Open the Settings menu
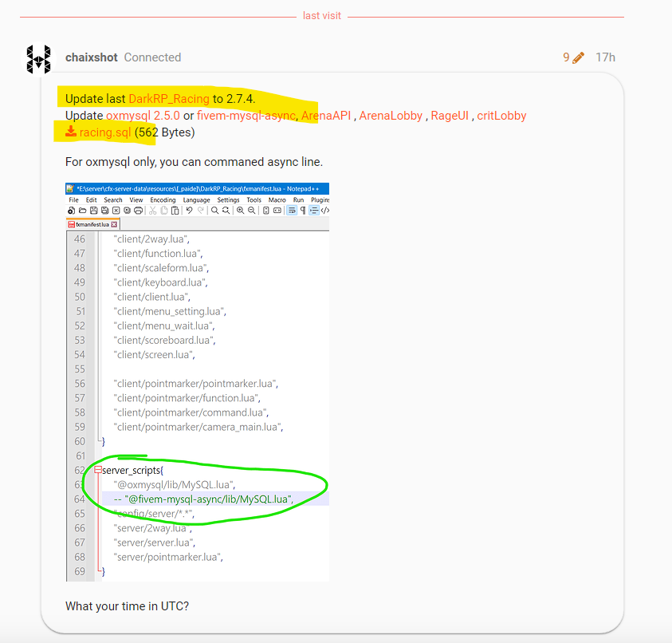The image size is (672, 643). pyautogui.click(x=229, y=200)
